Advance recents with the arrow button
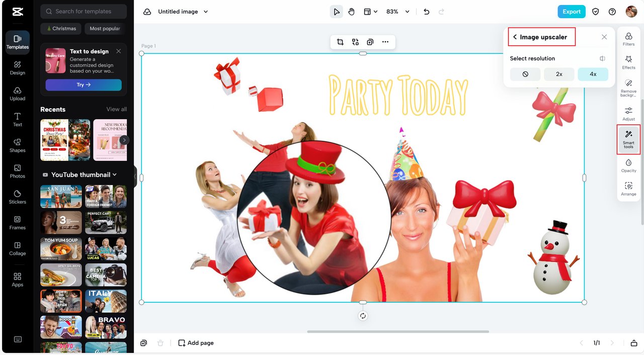Image resolution: width=644 pixels, height=355 pixels. [x=124, y=140]
